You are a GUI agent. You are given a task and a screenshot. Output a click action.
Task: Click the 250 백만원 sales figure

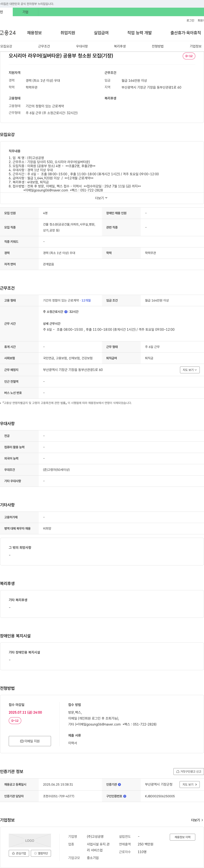tap(146, 844)
